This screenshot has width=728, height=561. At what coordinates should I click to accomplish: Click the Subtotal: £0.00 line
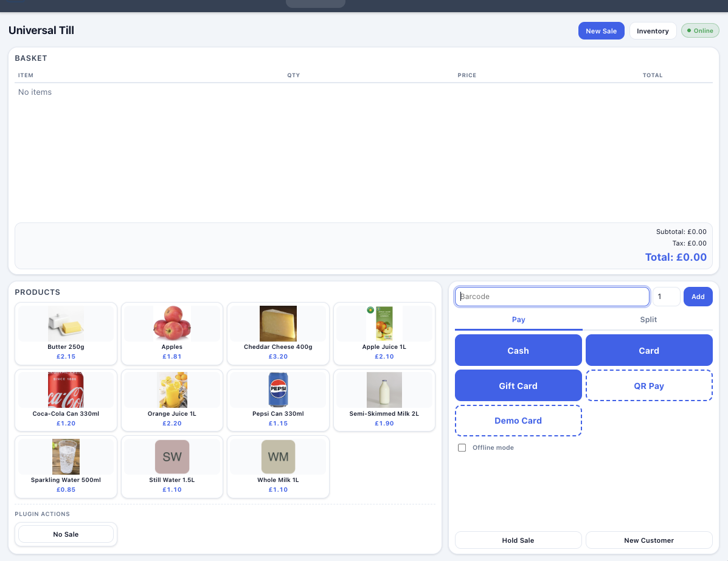pos(681,232)
